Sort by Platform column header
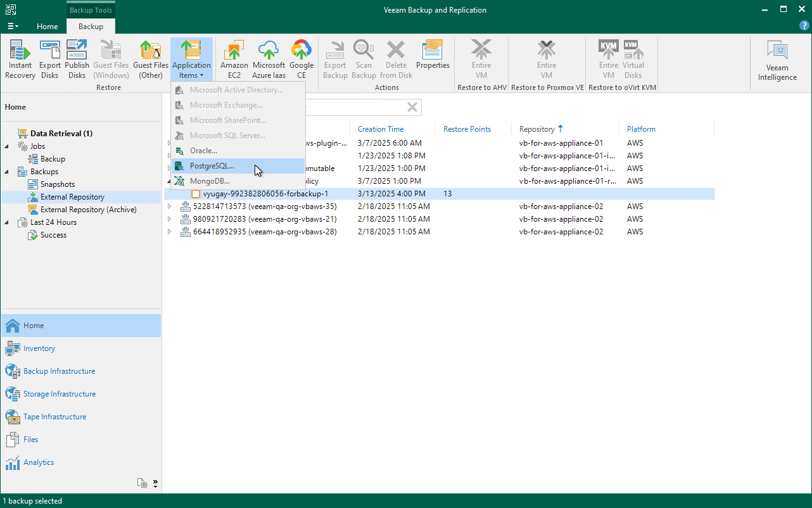The width and height of the screenshot is (812, 508). click(642, 129)
